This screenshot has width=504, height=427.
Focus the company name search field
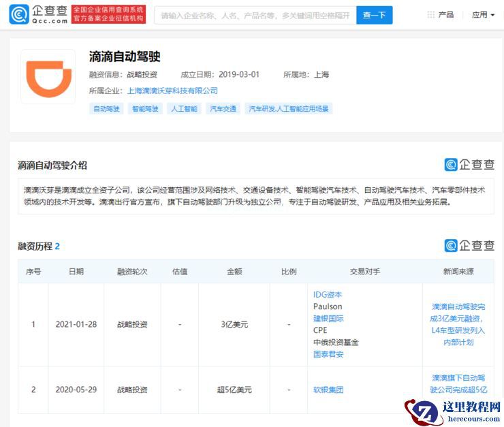pos(255,15)
